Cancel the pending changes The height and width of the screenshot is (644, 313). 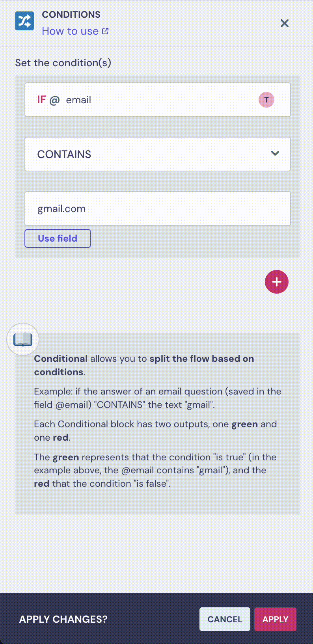(x=225, y=619)
